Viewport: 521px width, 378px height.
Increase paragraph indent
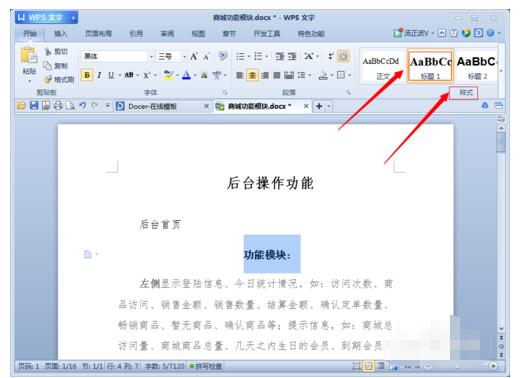[292, 56]
